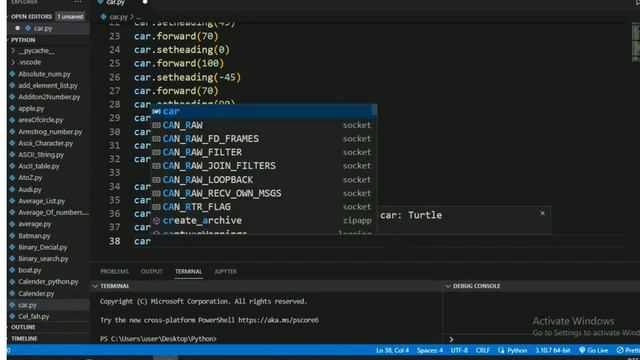Screen dimensions: 640x360
Task: Open Calender_python.py file
Action: click(48, 282)
